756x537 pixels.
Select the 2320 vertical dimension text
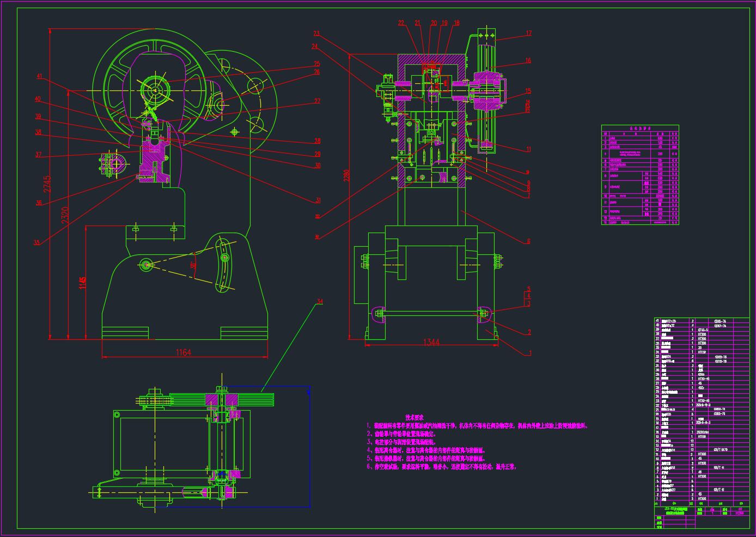pyautogui.click(x=64, y=217)
